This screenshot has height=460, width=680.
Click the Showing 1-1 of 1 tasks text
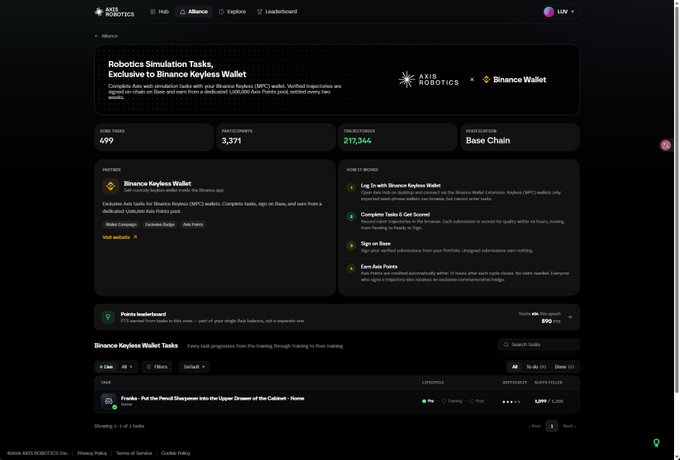tap(119, 426)
